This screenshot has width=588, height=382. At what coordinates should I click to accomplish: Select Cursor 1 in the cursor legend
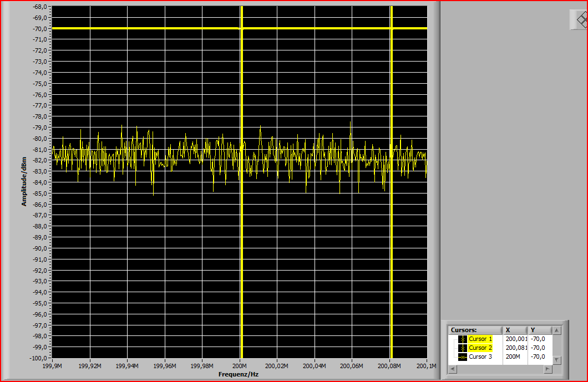tap(480, 339)
